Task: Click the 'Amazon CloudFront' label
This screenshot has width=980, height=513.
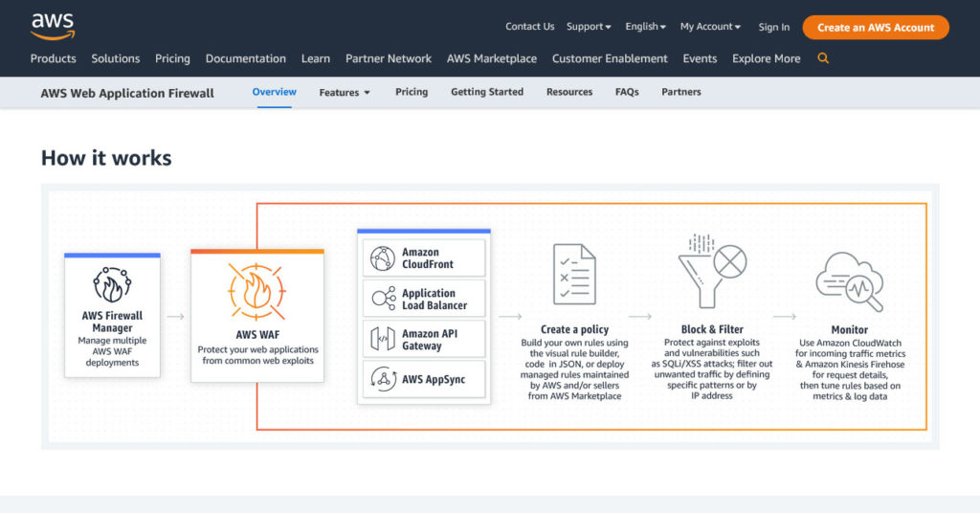Action: pyautogui.click(x=428, y=258)
